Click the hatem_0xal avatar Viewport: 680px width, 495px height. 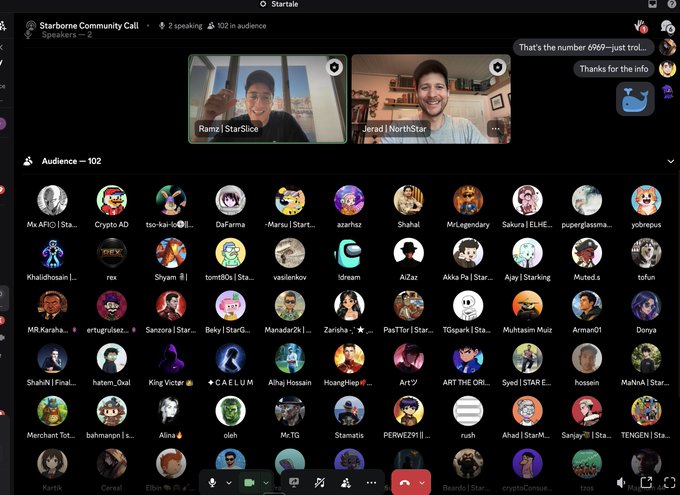pyautogui.click(x=111, y=358)
